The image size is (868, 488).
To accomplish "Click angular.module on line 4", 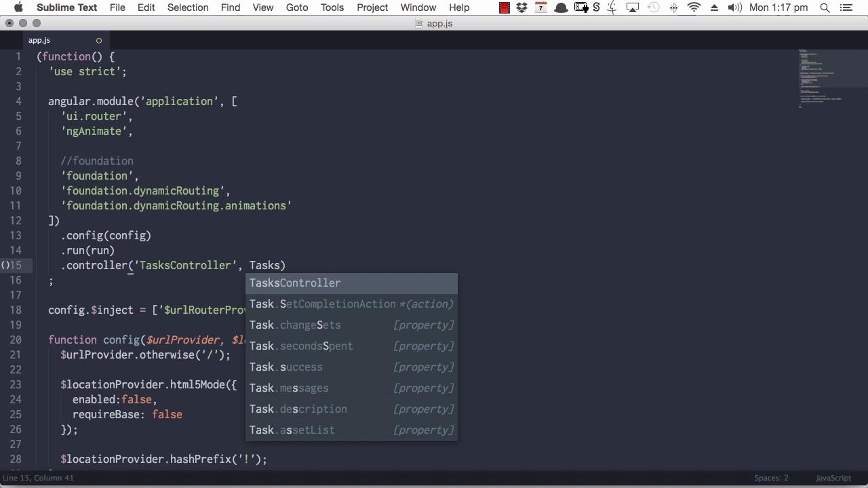I will pyautogui.click(x=91, y=101).
